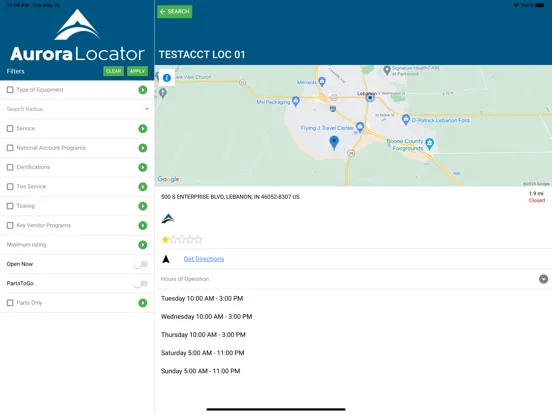Expand Parts Only green arrow
This screenshot has height=414, width=552.
coord(143,303)
